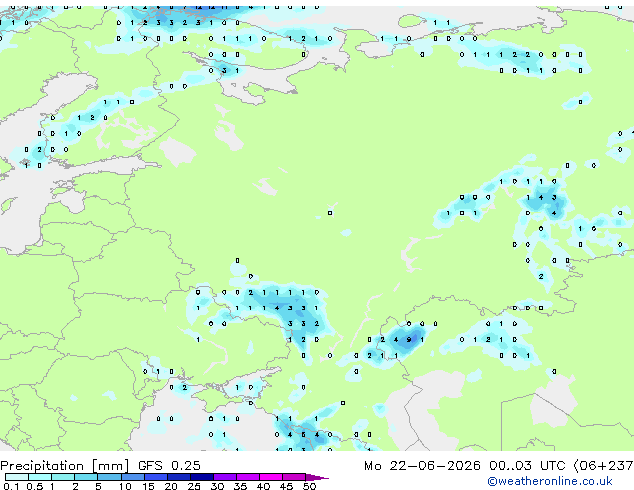Select the 35 mm legend color box
This screenshot has width=634, height=490.
pos(247,477)
